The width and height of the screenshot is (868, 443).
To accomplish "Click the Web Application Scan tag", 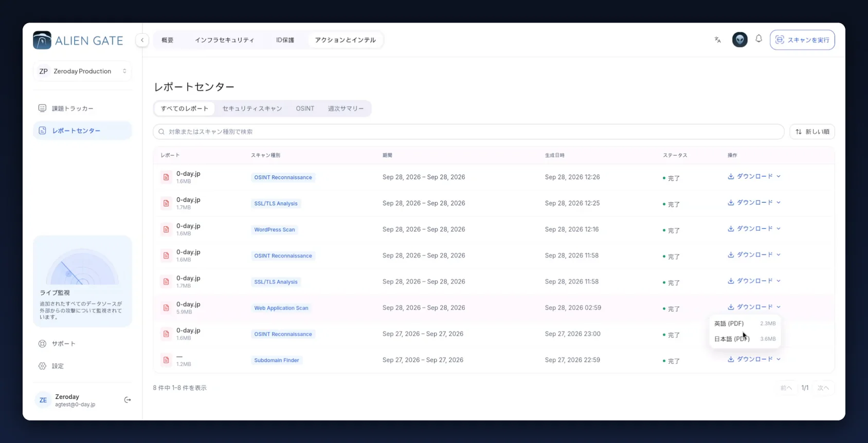I will [281, 308].
